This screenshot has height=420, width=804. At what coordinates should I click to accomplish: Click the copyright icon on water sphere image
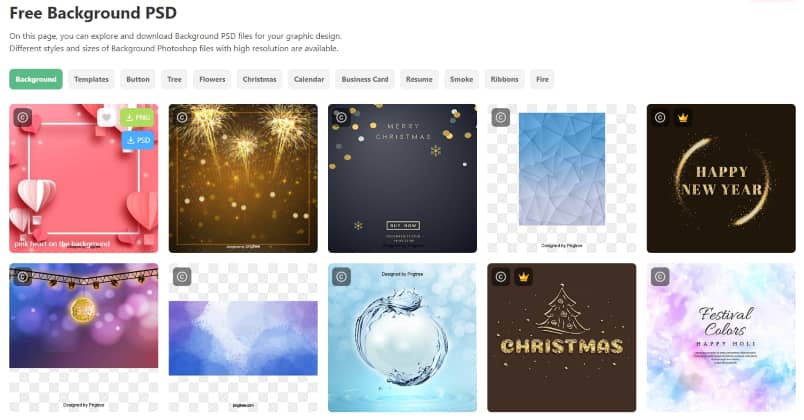click(x=341, y=277)
